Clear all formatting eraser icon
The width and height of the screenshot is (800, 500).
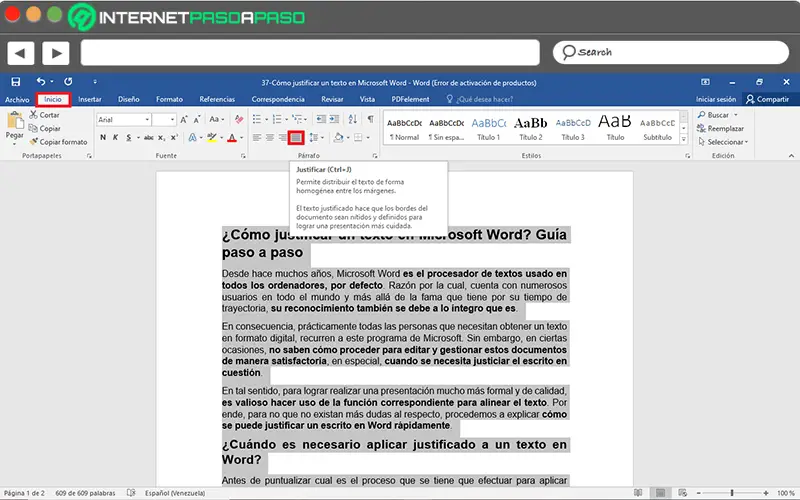[x=239, y=119]
